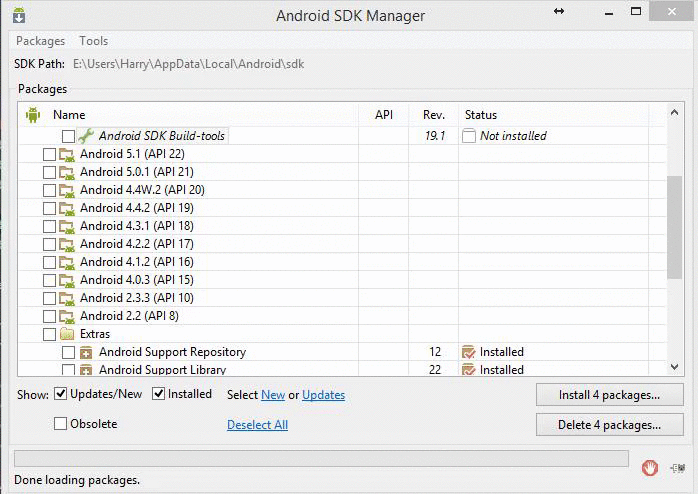Click the folder icon for Android 4.3.1 (API 18)
The width and height of the screenshot is (698, 494).
pyautogui.click(x=66, y=226)
